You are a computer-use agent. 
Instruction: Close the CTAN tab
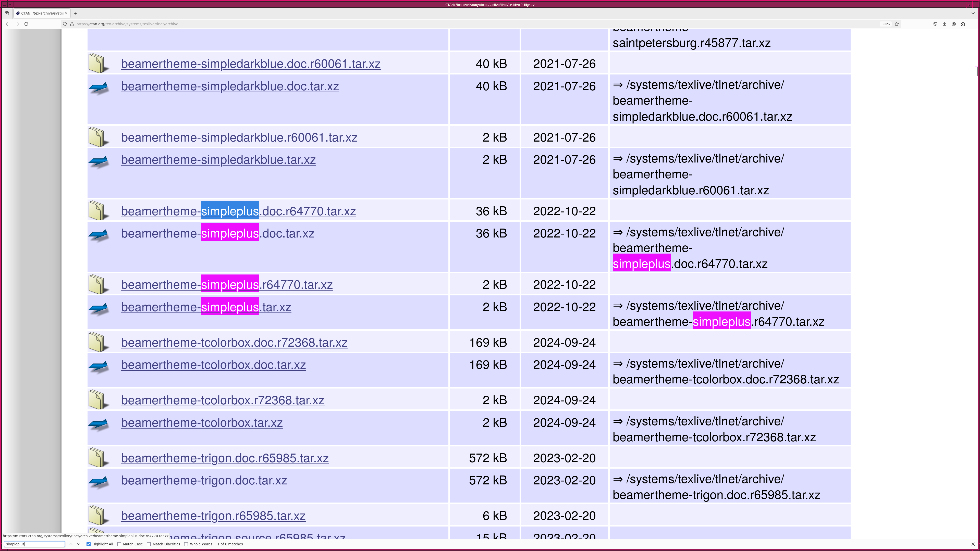[x=66, y=13]
